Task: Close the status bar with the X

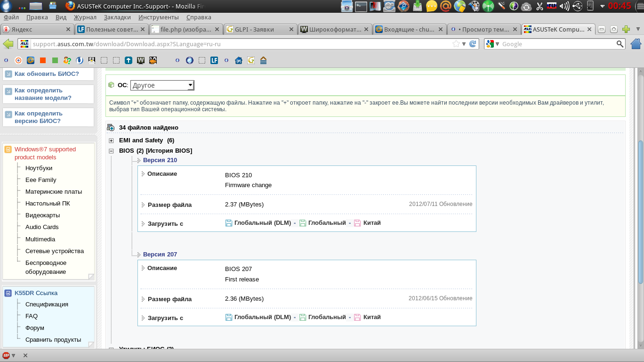Action: pyautogui.click(x=25, y=355)
